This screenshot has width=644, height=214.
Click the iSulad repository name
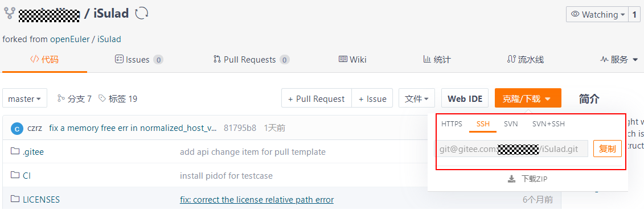111,14
